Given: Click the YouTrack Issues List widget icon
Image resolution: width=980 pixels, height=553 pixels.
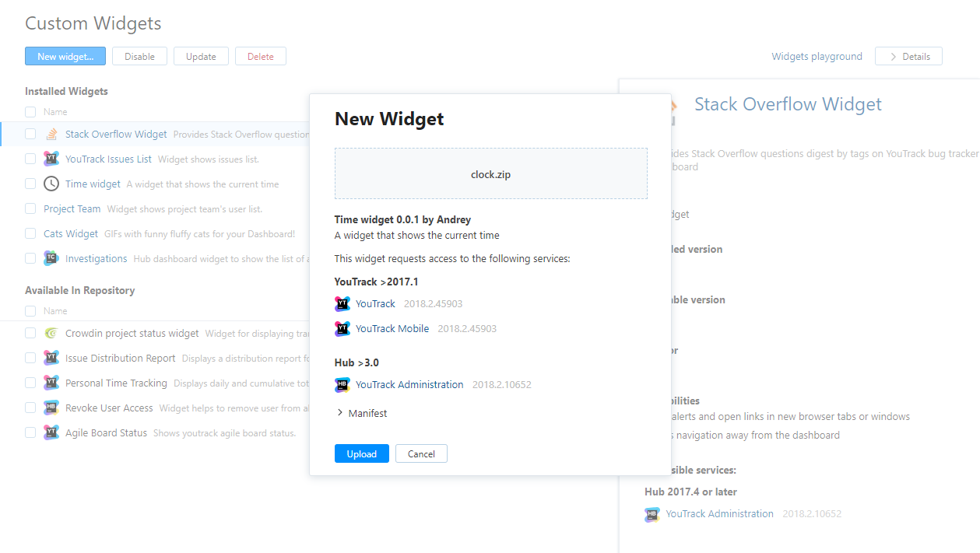Looking at the screenshot, I should (x=51, y=159).
